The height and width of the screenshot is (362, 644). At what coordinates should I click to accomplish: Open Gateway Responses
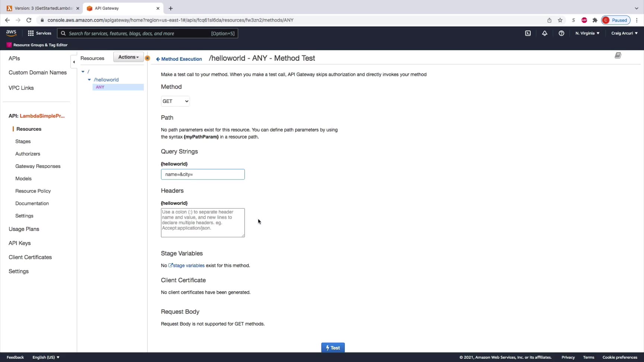38,166
